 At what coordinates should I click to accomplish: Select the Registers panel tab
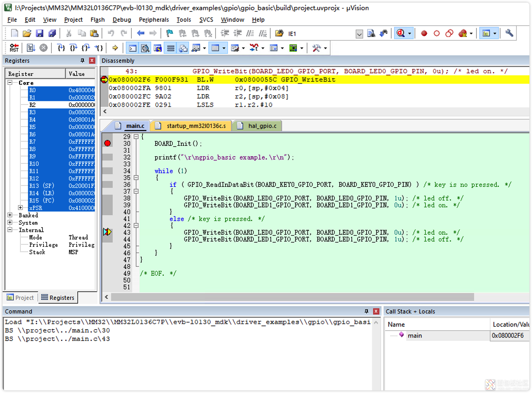[58, 298]
